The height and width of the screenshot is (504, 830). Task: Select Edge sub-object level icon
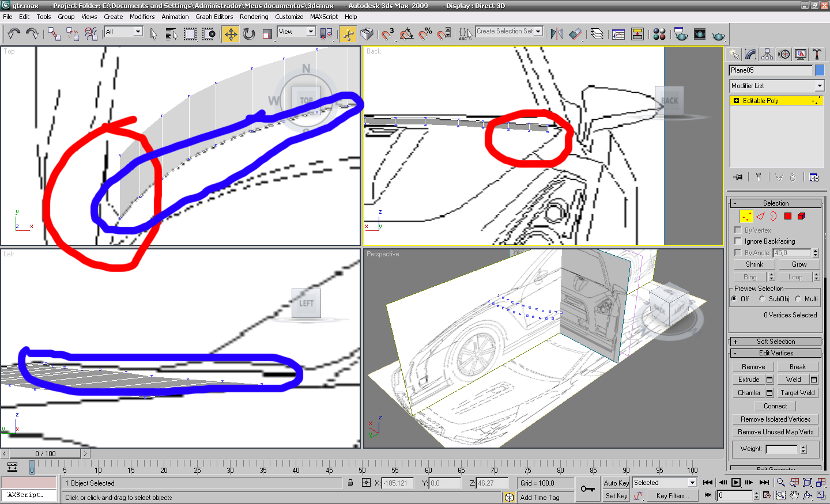(760, 216)
